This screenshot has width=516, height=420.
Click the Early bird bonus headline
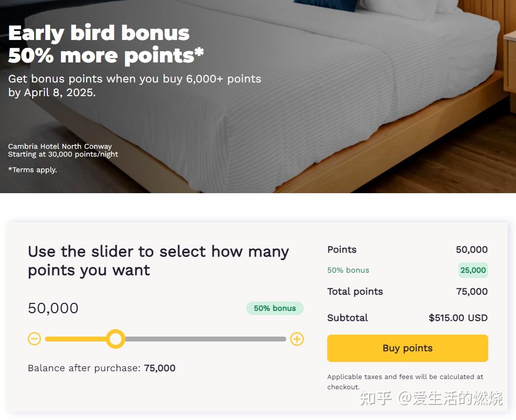pos(99,33)
